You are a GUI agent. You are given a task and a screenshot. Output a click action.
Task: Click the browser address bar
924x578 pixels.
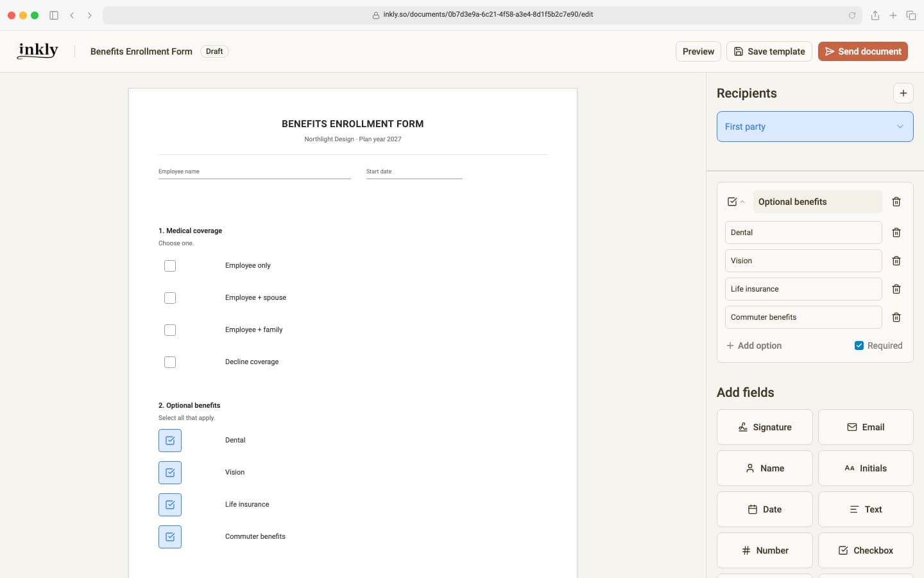coord(483,15)
